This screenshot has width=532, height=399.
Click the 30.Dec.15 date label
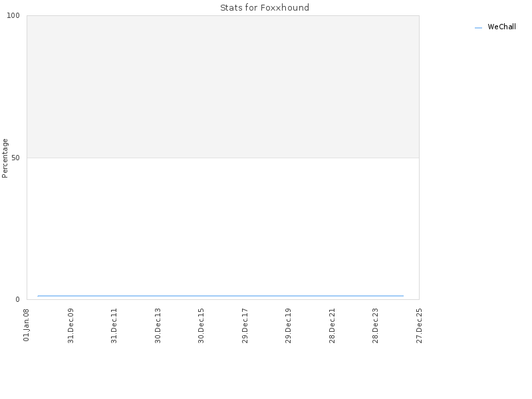[201, 326]
